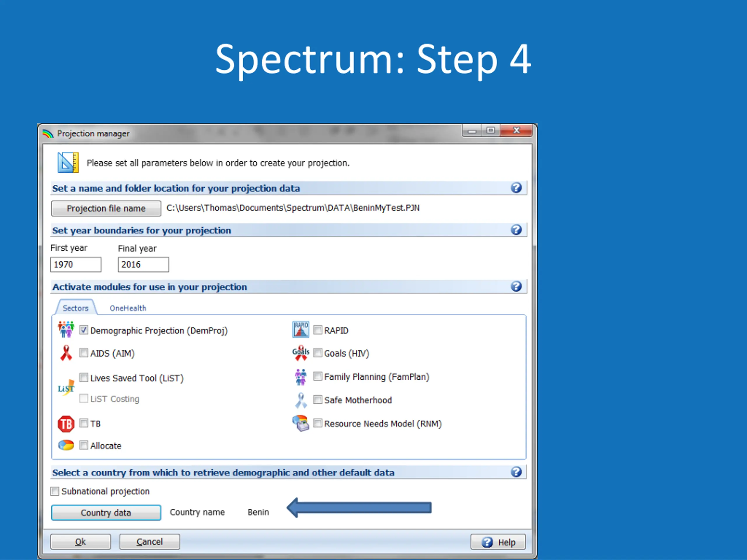
Task: Click the DemProj people icon
Action: point(66,330)
